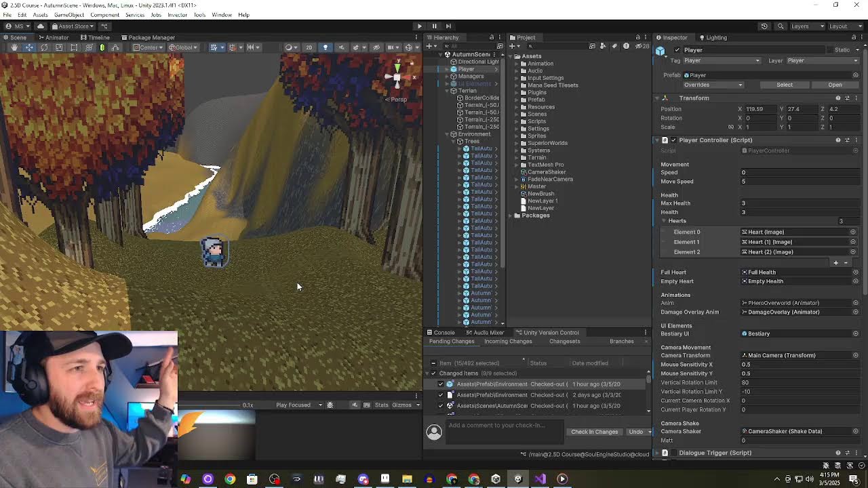Viewport: 868px width, 488px height.
Task: Select the Scale tool
Action: tap(59, 47)
